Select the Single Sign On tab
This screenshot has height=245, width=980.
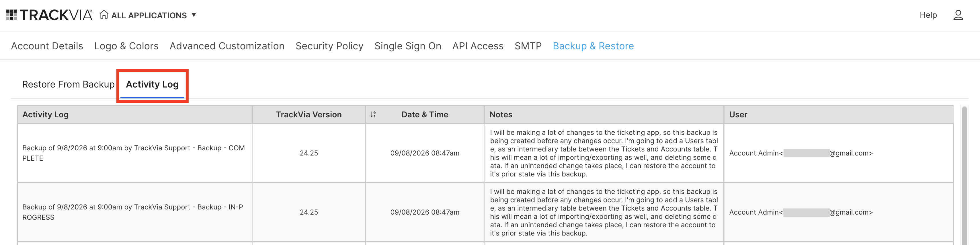pos(408,46)
